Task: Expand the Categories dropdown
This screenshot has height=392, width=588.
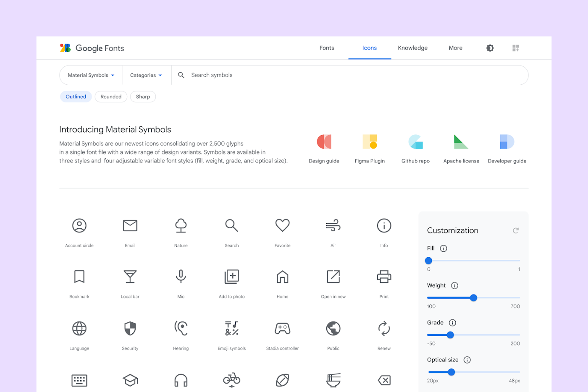Action: tap(146, 75)
